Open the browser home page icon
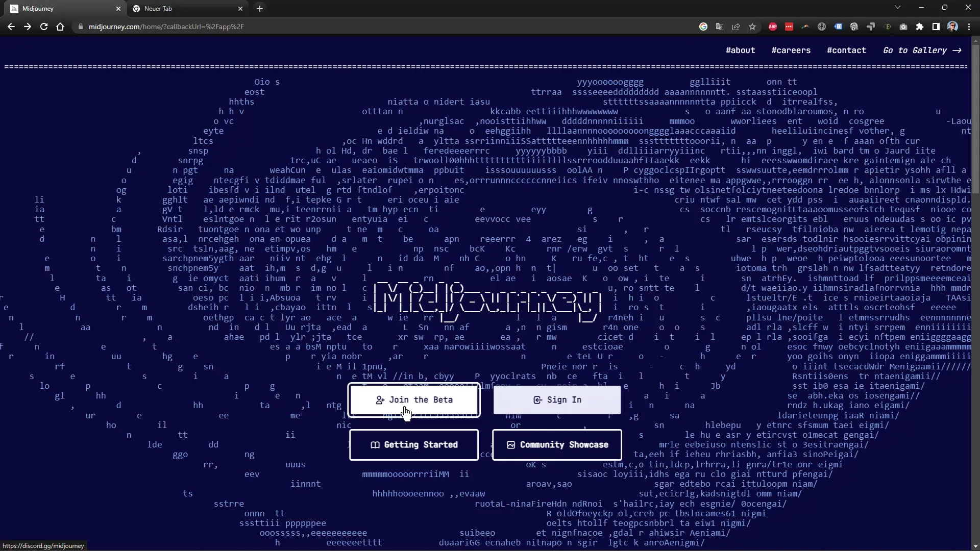 (60, 27)
